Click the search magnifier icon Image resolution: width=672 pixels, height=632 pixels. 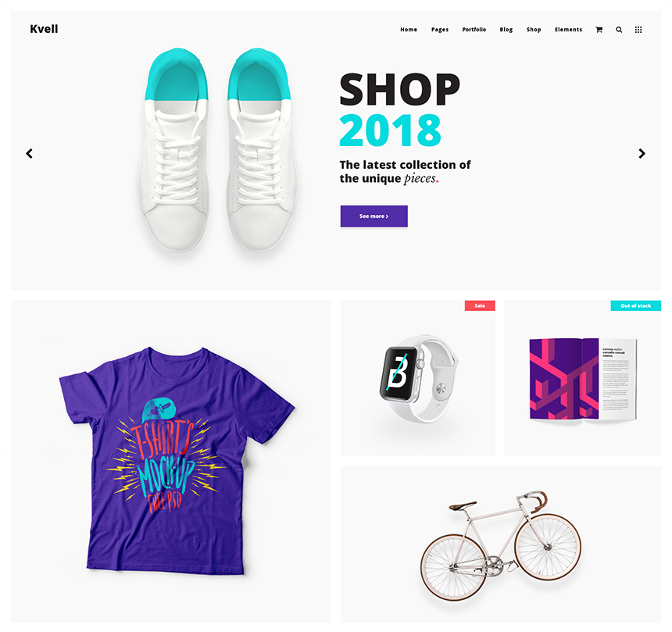tap(619, 30)
